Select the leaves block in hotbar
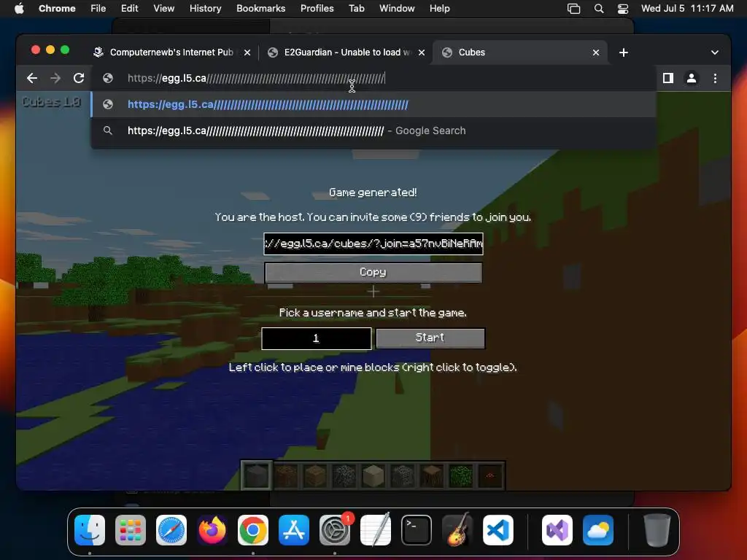Viewport: 747px width, 560px height. click(461, 475)
